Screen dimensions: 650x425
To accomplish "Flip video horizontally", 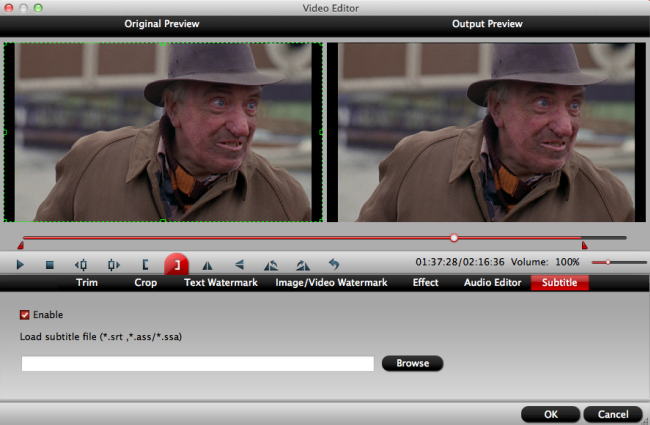I will 207,265.
